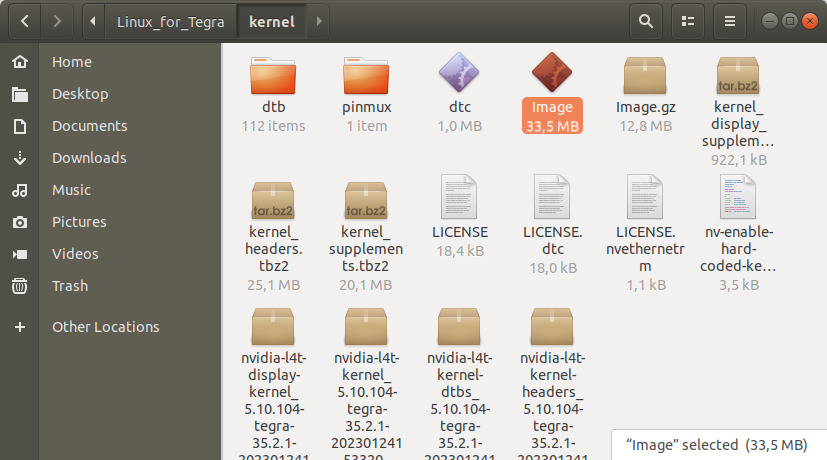Open the hamburger menu button
The width and height of the screenshot is (827, 460).
point(730,22)
